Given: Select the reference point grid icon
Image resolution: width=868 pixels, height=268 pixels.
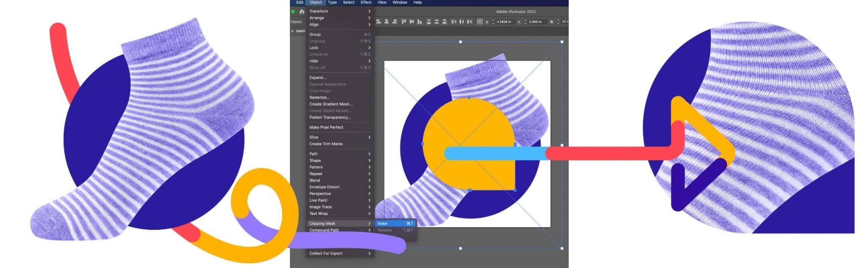Looking at the screenshot, I should pyautogui.click(x=479, y=21).
